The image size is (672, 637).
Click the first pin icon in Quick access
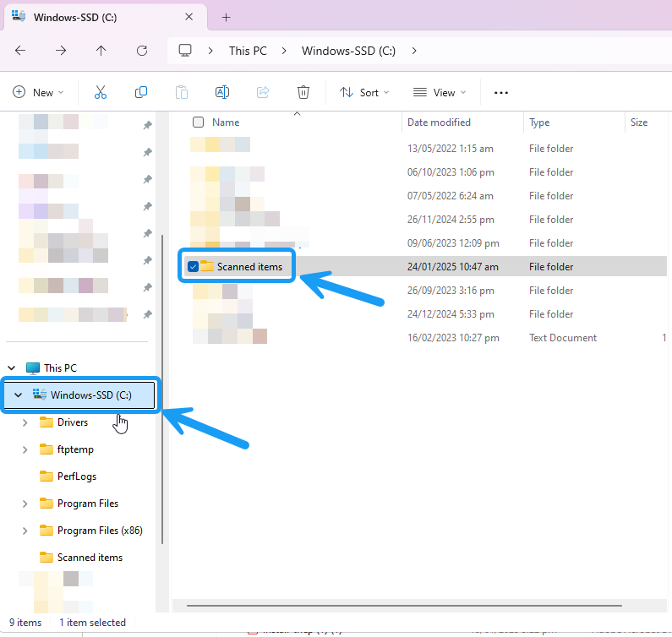pos(147,125)
